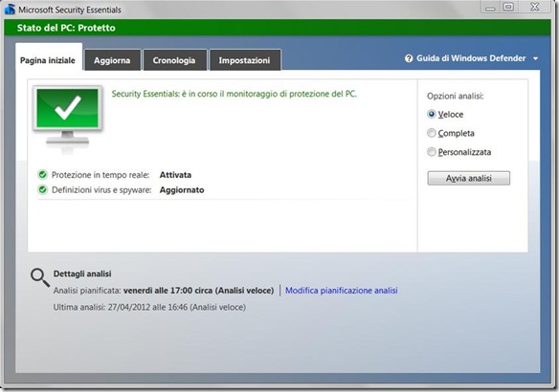Open the Aggiorna tab
Viewport: 559px width, 392px height.
pos(112,60)
